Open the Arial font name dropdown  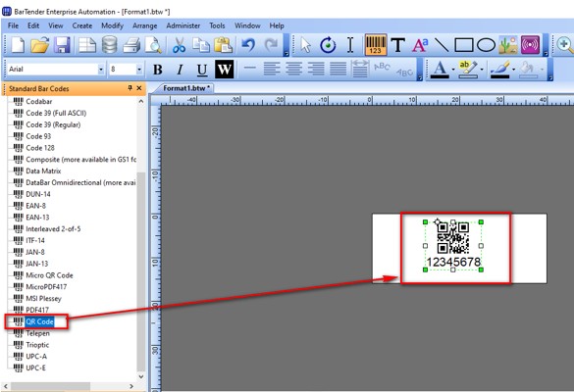(101, 70)
